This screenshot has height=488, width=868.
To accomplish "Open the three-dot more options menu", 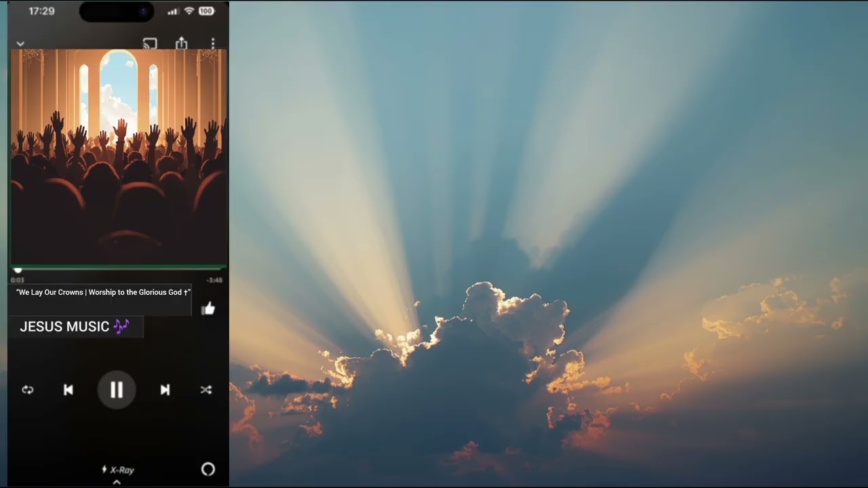I will click(213, 43).
